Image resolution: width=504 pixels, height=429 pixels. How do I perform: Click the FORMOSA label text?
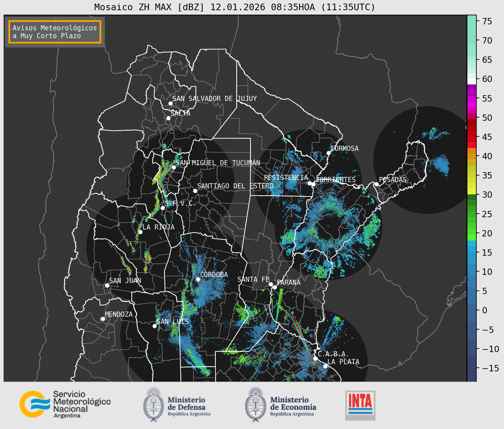click(x=345, y=148)
